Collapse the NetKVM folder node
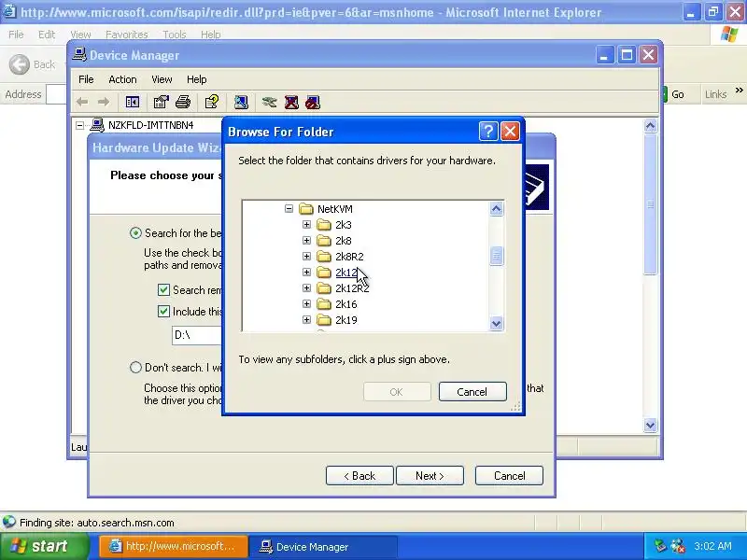This screenshot has height=560, width=747. pyautogui.click(x=289, y=208)
